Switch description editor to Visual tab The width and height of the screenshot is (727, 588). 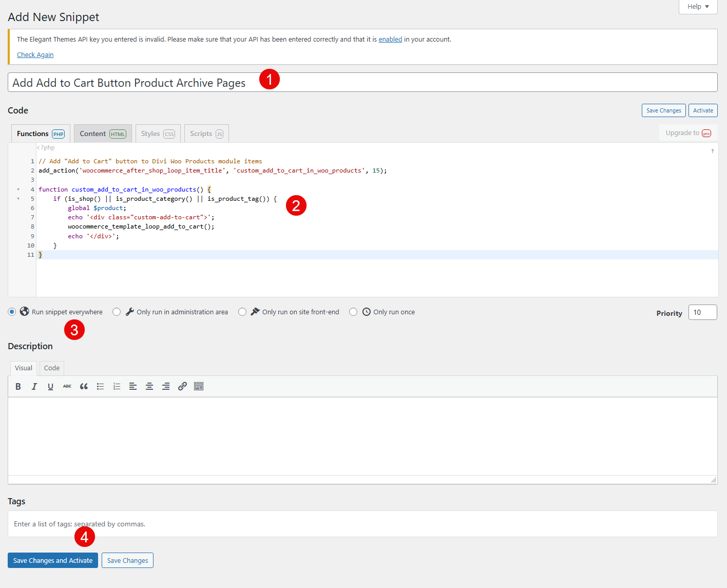point(24,368)
